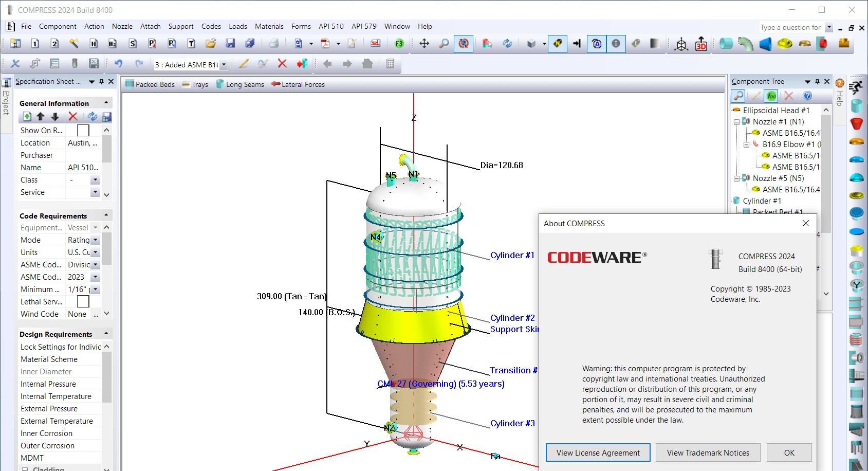This screenshot has height=471, width=868.
Task: Open the API 579 menu
Action: pos(364,26)
